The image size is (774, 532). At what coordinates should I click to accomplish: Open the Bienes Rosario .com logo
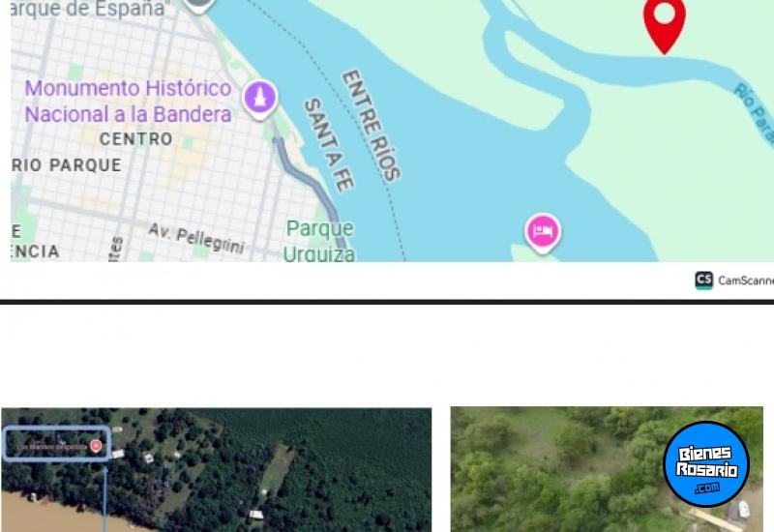706,464
